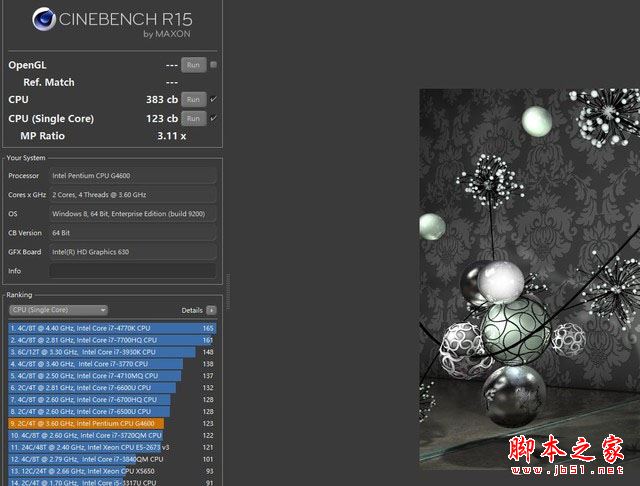Screen dimensions: 640x486
Task: Toggle the CPU test checkmark
Action: 213,99
